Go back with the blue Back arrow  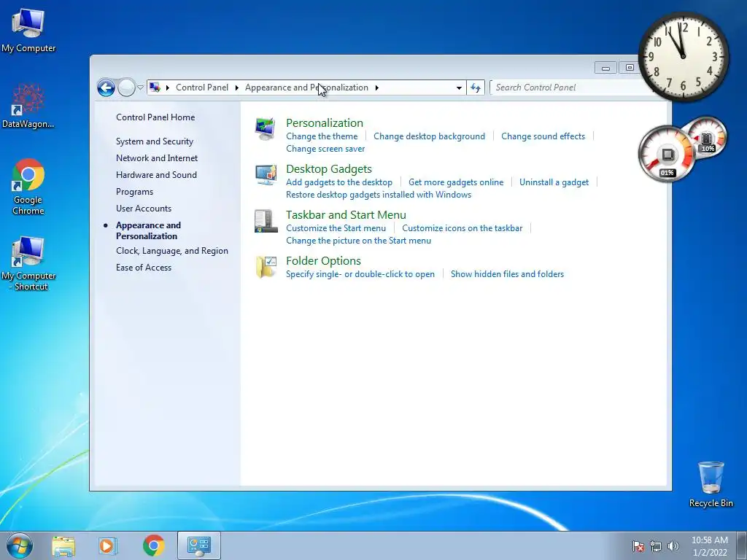coord(106,87)
